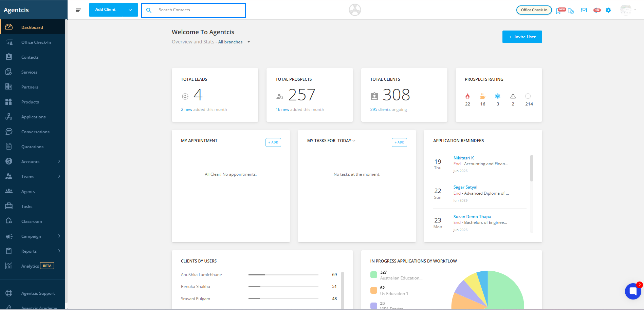Open the chat widget bubble
644x310 pixels.
pyautogui.click(x=633, y=291)
